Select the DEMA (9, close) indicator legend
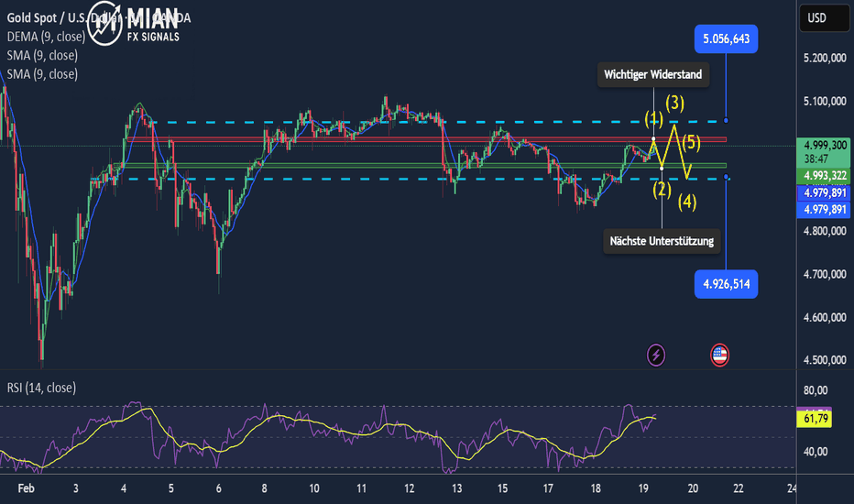 pyautogui.click(x=47, y=37)
